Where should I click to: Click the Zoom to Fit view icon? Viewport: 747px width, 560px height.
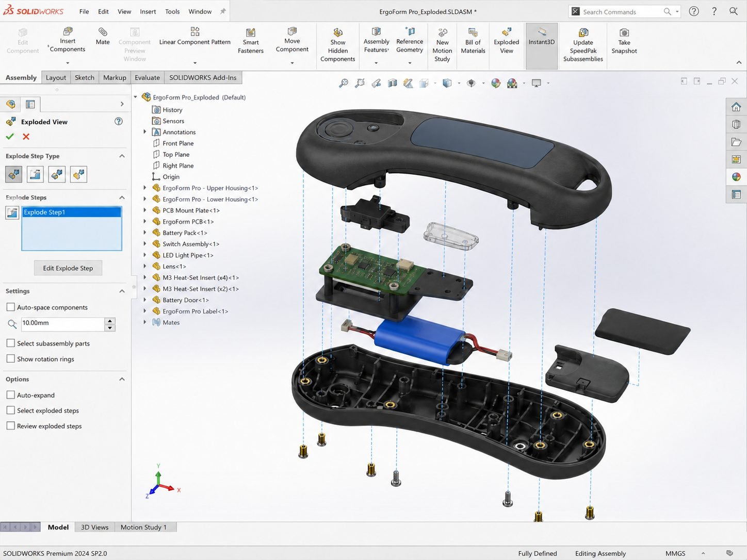pyautogui.click(x=344, y=83)
